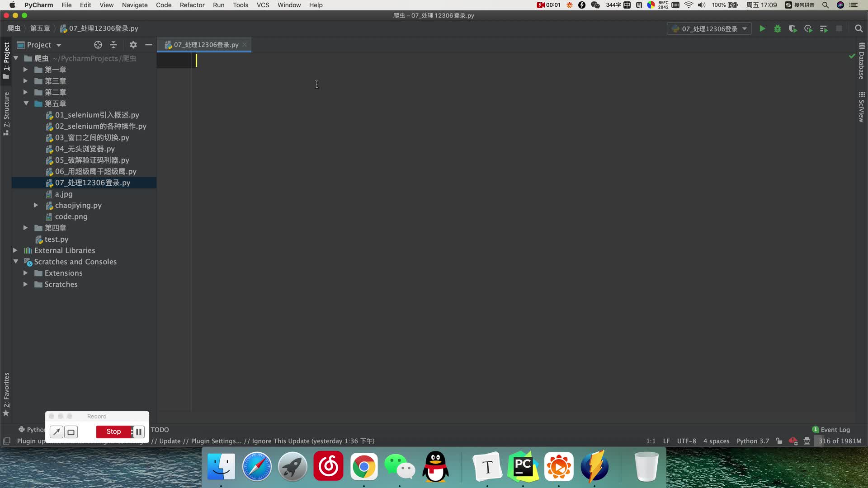
Task: Open the TODO tool window
Action: tap(160, 430)
